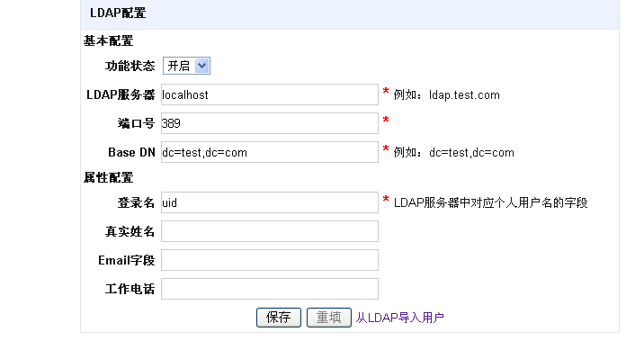
Task: Click the 登录名 label
Action: [x=136, y=202]
